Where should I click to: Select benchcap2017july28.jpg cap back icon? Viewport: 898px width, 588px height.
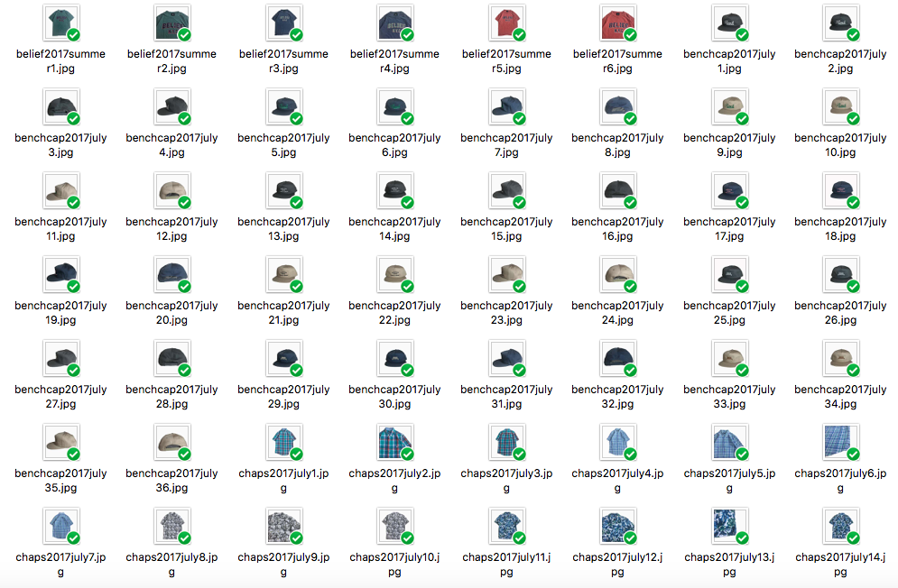(172, 358)
